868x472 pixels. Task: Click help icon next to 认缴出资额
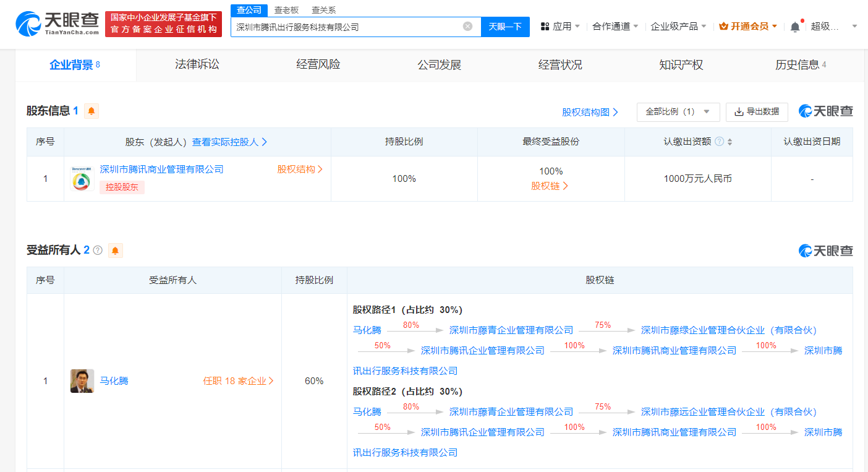pos(719,142)
